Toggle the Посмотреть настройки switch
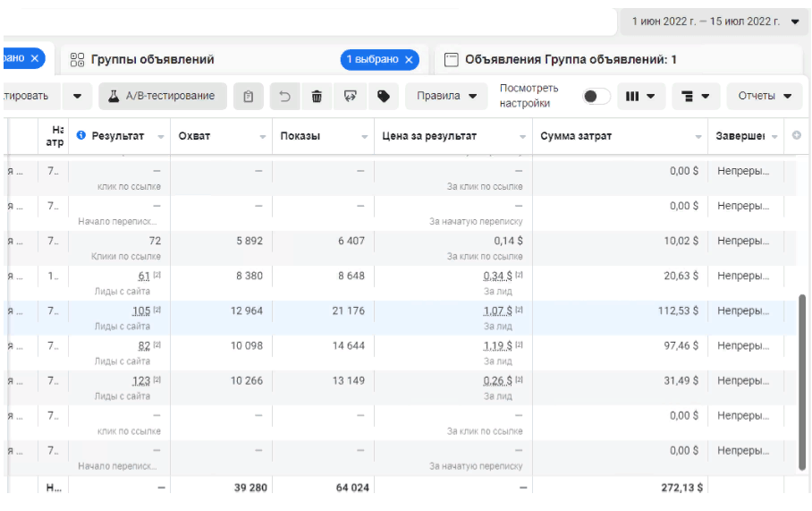The height and width of the screenshot is (511, 812). click(596, 97)
